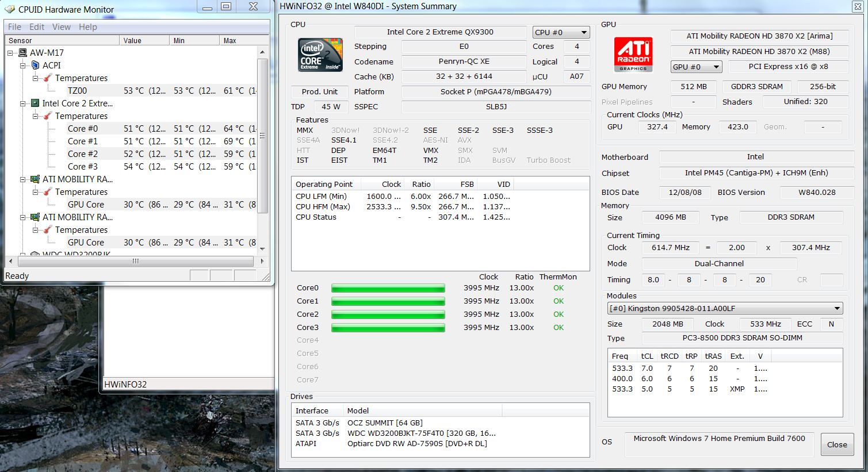Click the Core0 green usage bar
Image resolution: width=868 pixels, height=472 pixels.
[388, 288]
